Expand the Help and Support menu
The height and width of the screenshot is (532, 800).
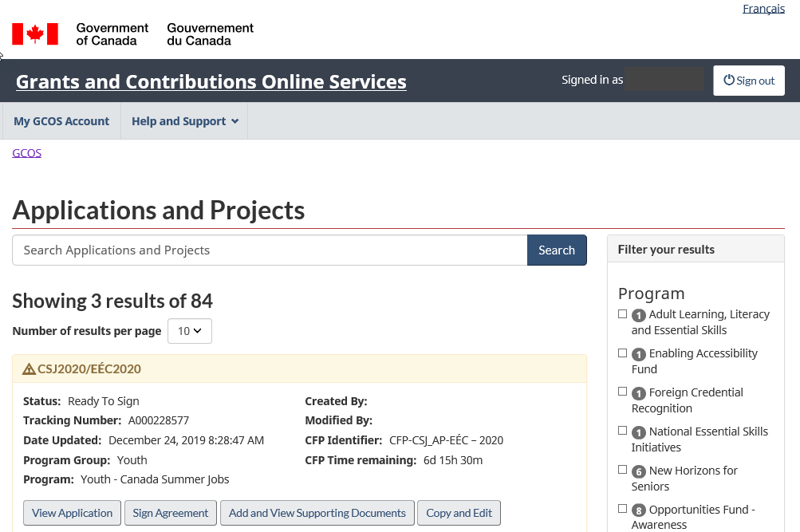pos(184,121)
